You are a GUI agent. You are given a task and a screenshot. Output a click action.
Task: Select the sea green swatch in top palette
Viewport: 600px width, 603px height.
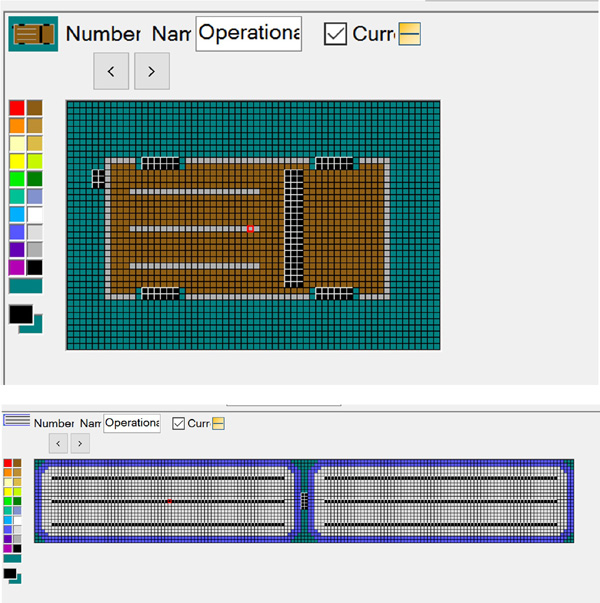[17, 197]
